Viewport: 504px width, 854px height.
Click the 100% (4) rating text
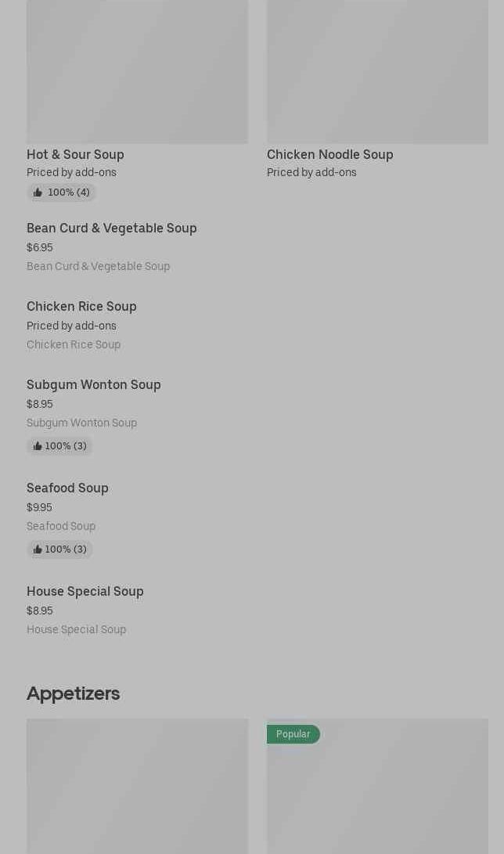69,193
